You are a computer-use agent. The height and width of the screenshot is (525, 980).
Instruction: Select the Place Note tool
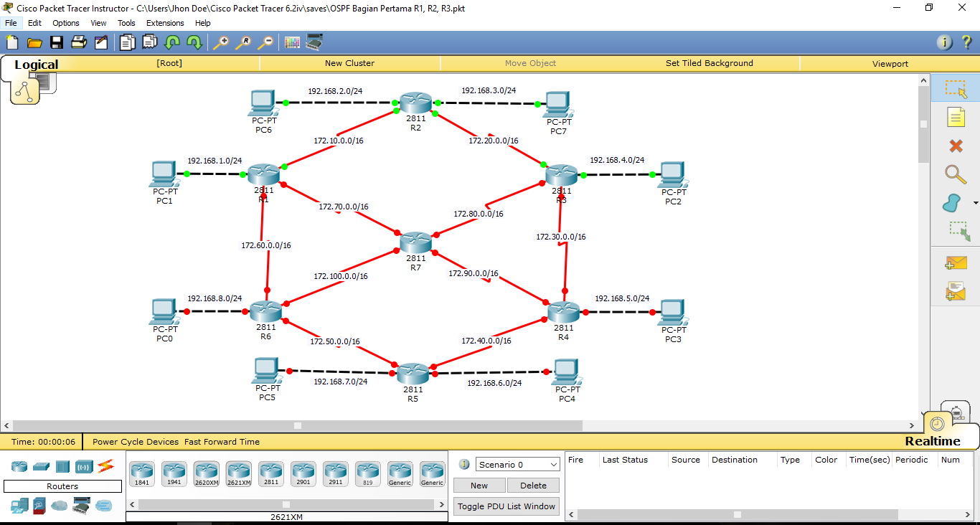pyautogui.click(x=955, y=116)
